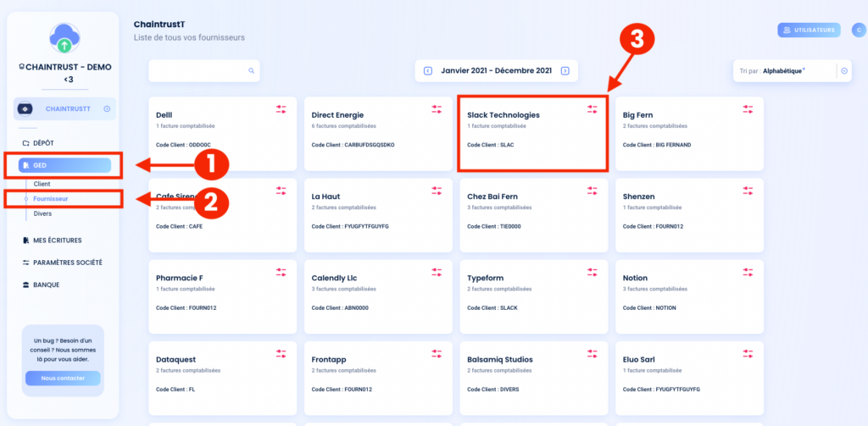Image resolution: width=868 pixels, height=426 pixels.
Task: Go to next period with right arrow
Action: [565, 71]
